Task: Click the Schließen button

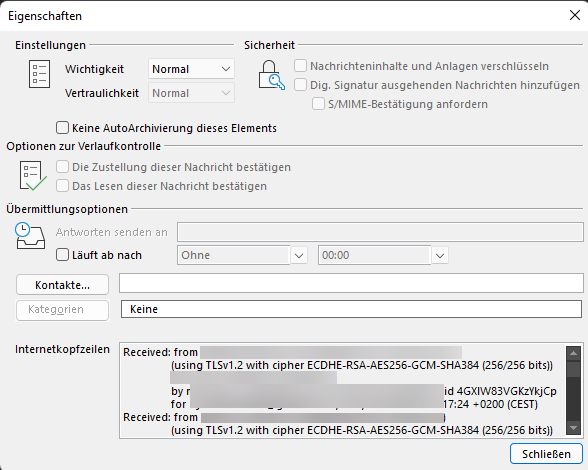Action: pyautogui.click(x=546, y=454)
